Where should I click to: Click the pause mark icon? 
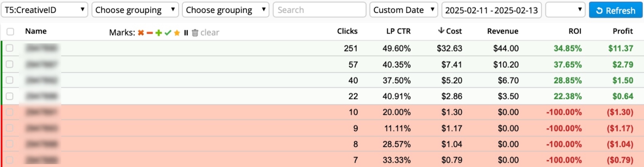(x=186, y=33)
